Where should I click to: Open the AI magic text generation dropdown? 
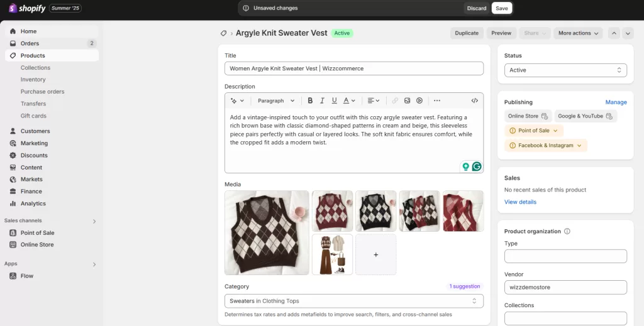point(237,101)
